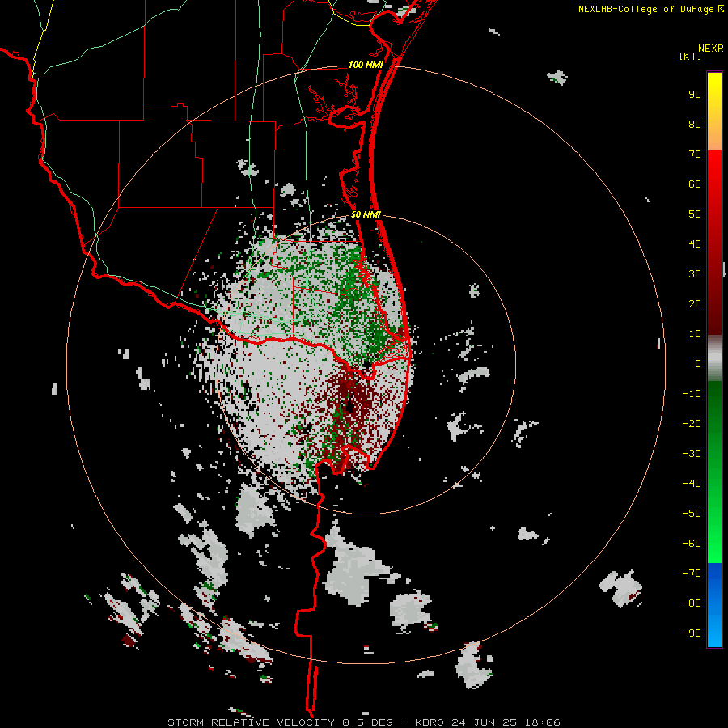Click the NEXLAB-College of DuPage label
The image size is (728, 728).
coord(650,9)
